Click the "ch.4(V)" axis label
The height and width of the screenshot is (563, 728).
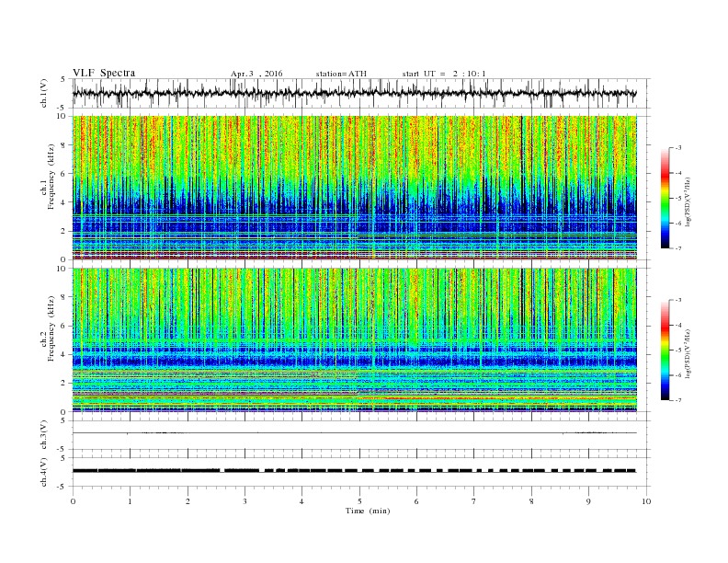coord(44,472)
